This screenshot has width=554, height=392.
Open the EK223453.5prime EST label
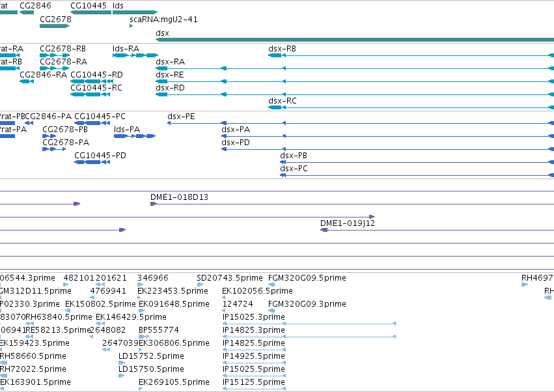click(x=173, y=291)
